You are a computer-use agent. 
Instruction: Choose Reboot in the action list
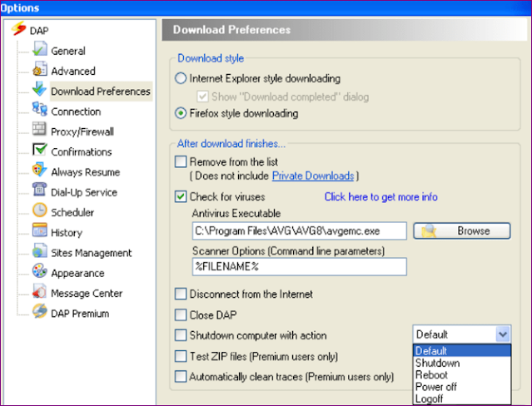point(462,374)
